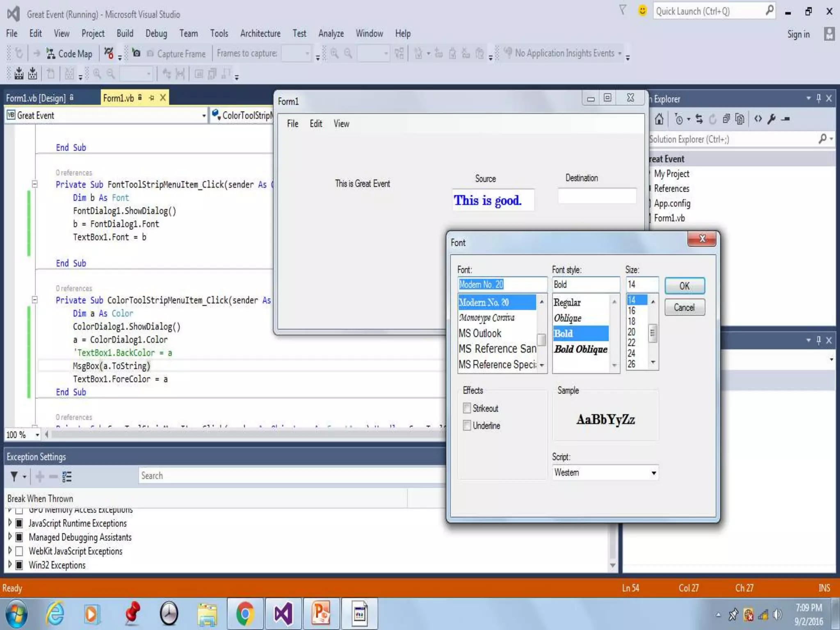Click Cancel in the Font dialog

[684, 308]
